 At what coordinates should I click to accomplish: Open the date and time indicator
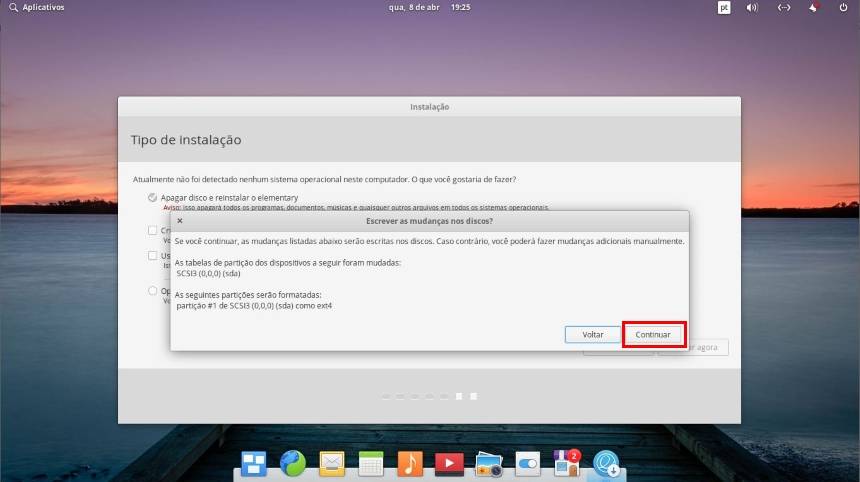pos(430,7)
